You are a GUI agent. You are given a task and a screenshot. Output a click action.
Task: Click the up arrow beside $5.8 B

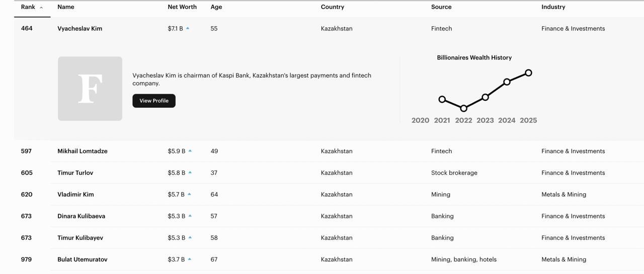190,173
